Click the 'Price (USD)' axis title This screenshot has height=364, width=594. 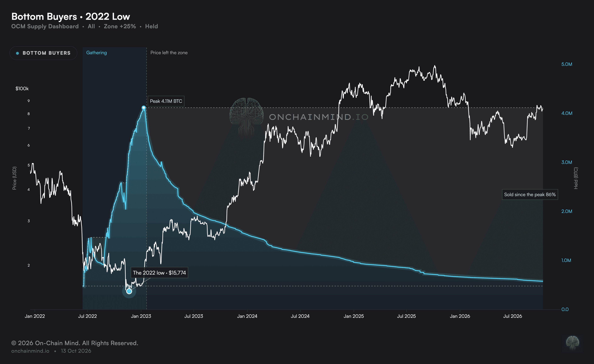pyautogui.click(x=14, y=178)
